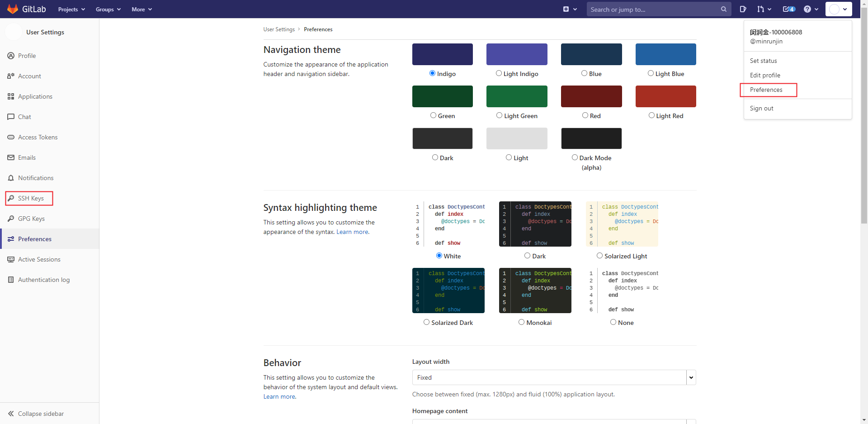Choose the Monokai syntax theme radio
Screen dimensions: 868x424
coord(521,322)
